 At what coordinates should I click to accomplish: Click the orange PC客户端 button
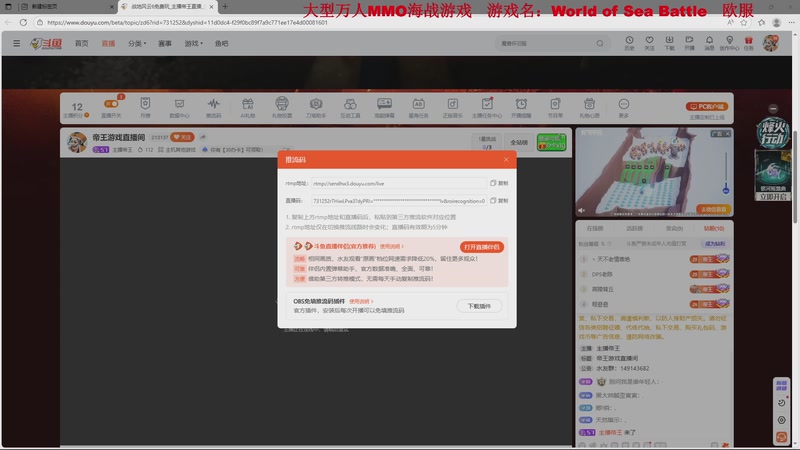click(x=707, y=107)
